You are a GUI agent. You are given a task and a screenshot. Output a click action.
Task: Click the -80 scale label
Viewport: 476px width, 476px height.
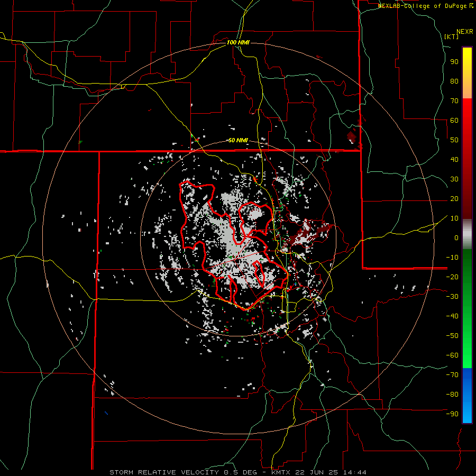pos(452,395)
